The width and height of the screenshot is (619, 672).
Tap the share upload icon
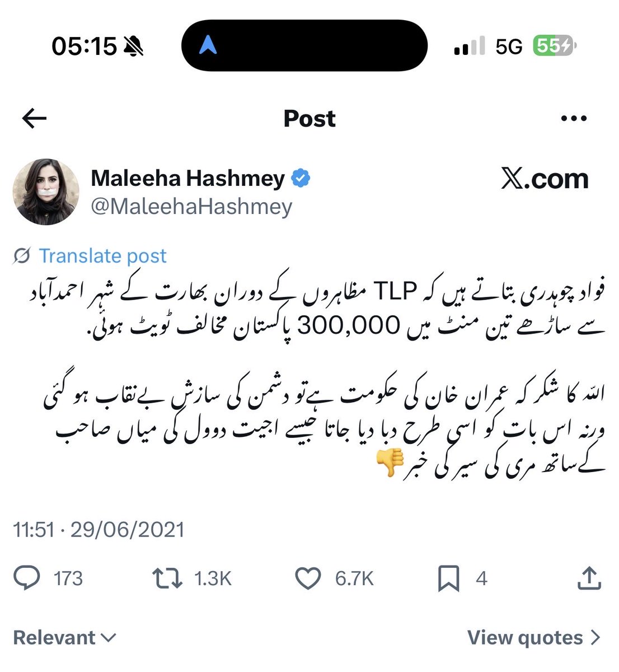click(589, 577)
